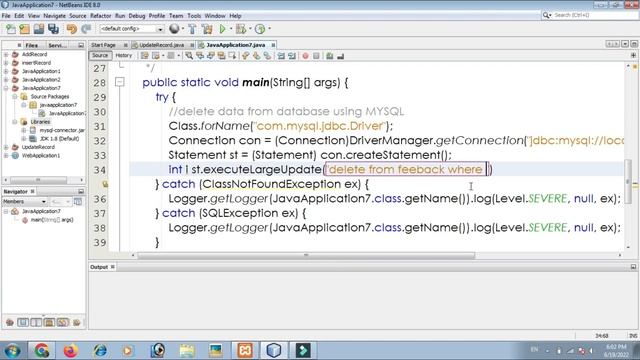Click the Shift Line Right icon
The width and height of the screenshot is (640, 360).
tap(292, 56)
